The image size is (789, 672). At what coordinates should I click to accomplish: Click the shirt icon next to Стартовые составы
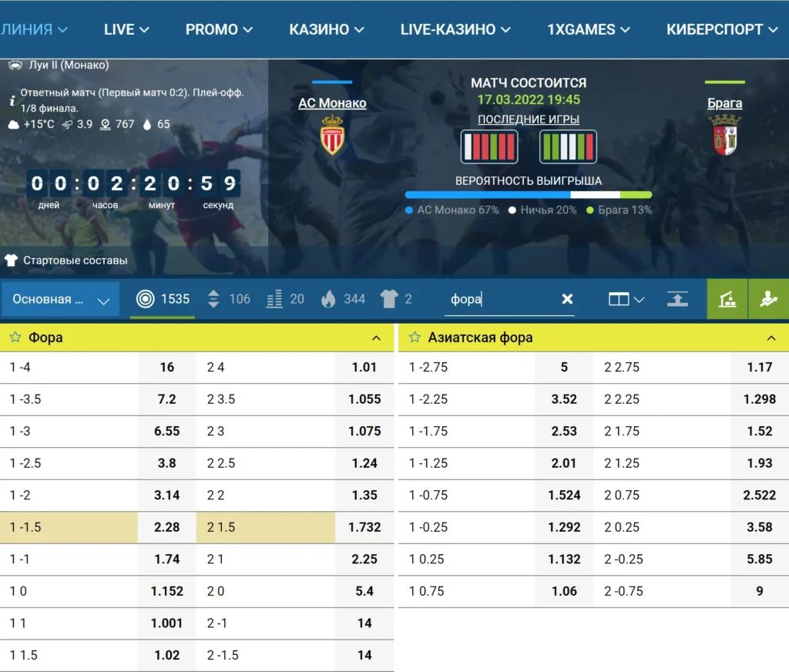coord(11,260)
